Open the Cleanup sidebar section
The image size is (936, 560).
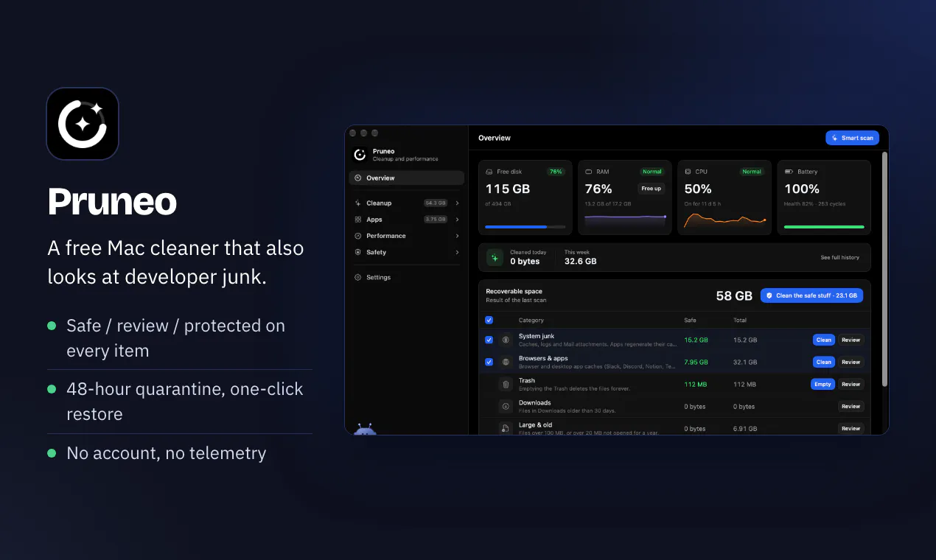[x=407, y=203]
